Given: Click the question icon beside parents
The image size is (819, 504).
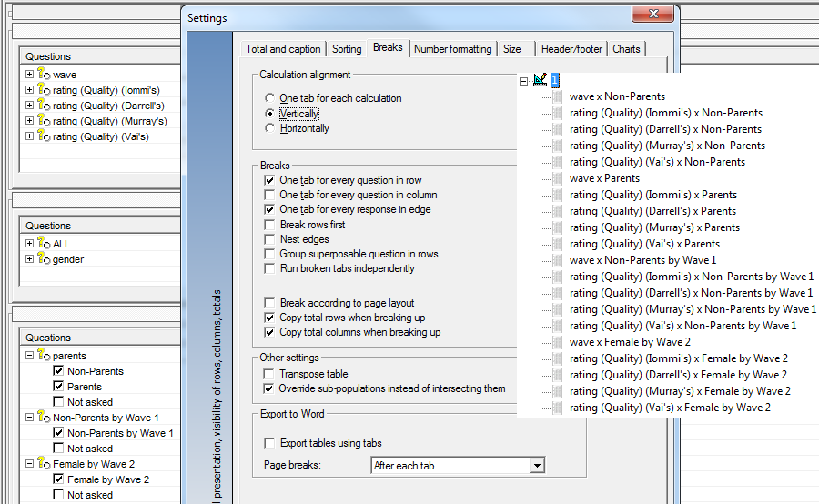Looking at the screenshot, I should point(44,355).
